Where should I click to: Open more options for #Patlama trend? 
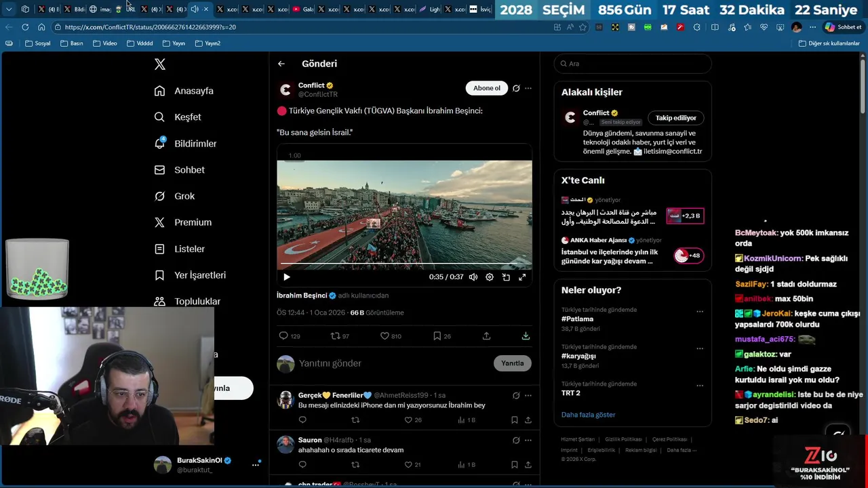700,312
